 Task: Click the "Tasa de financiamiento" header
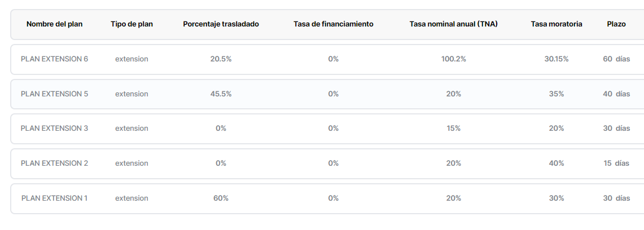point(333,24)
